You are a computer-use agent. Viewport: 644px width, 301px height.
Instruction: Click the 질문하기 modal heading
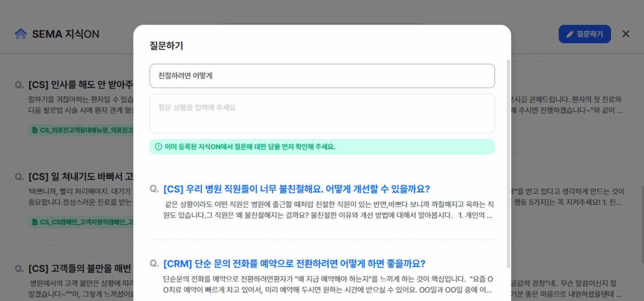166,46
